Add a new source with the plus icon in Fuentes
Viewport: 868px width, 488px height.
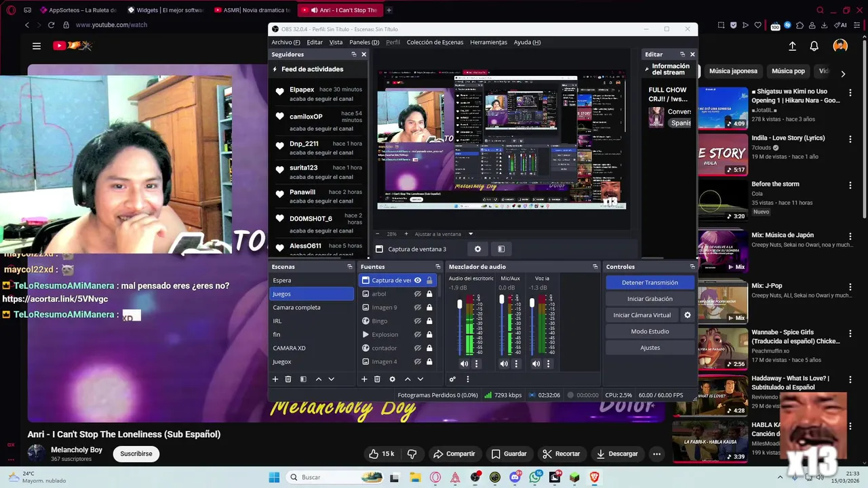[364, 379]
